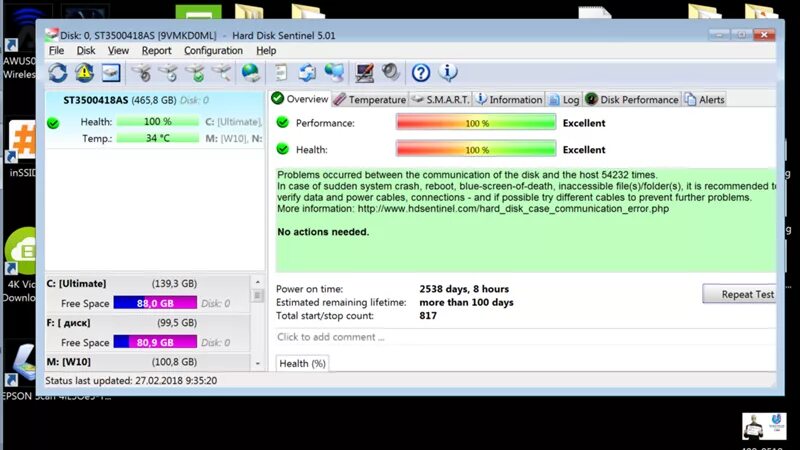Click the thumbnail image at desktop bottom right
Viewport: 800px width, 450px height.
[x=764, y=426]
